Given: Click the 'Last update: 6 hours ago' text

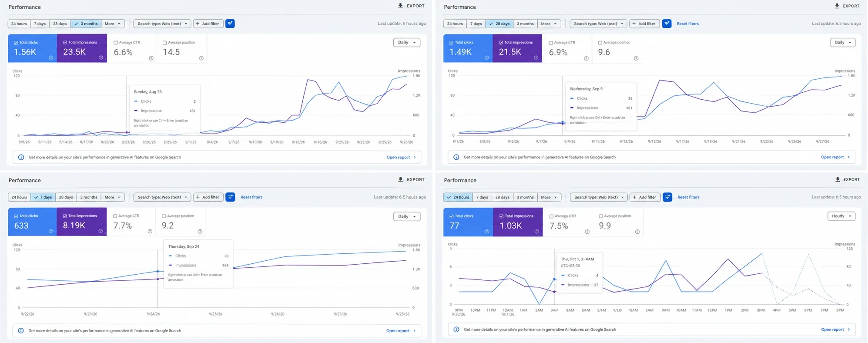Looking at the screenshot, I should [402, 24].
